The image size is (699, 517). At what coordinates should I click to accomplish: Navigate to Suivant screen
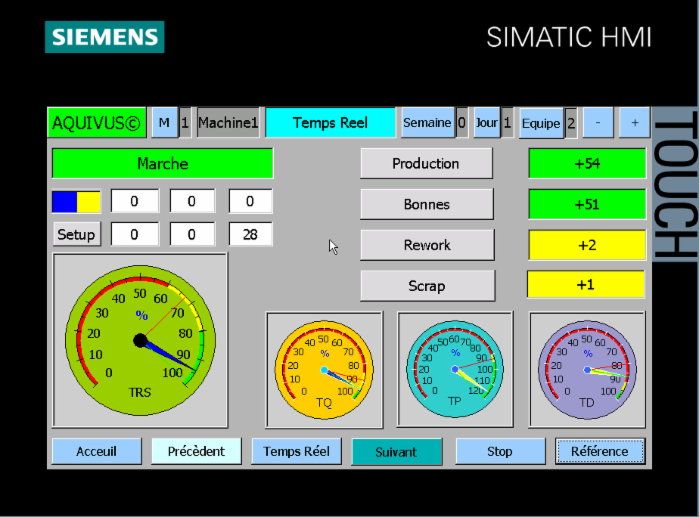pos(396,451)
